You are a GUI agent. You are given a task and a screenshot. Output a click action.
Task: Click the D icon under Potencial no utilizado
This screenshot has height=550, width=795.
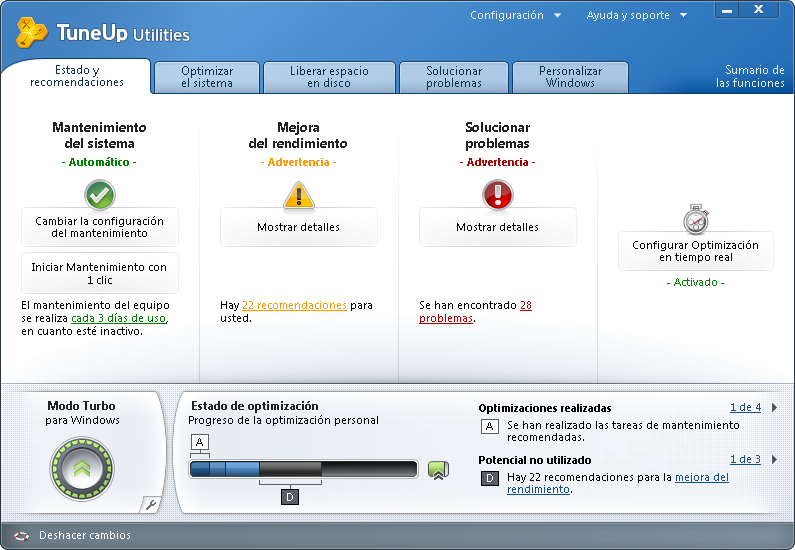coord(489,478)
